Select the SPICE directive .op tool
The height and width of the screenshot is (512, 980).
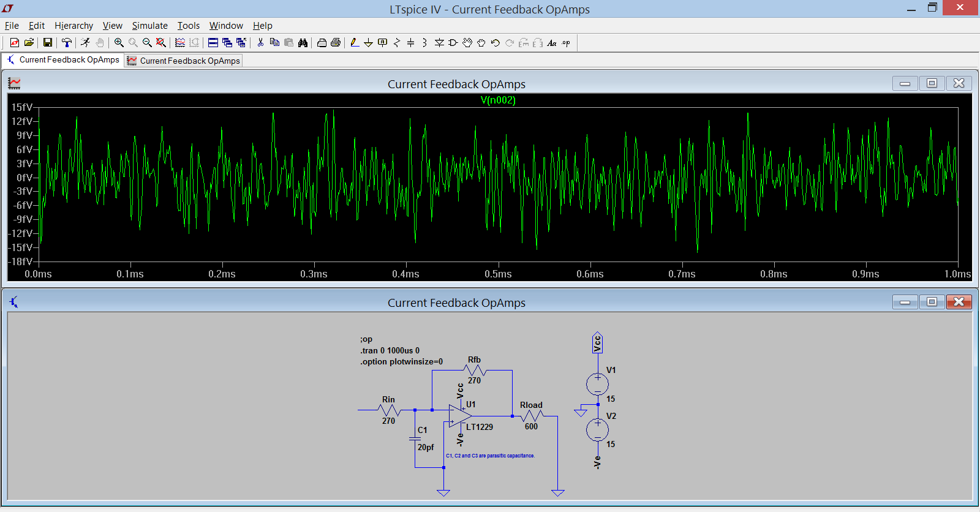pyautogui.click(x=567, y=43)
